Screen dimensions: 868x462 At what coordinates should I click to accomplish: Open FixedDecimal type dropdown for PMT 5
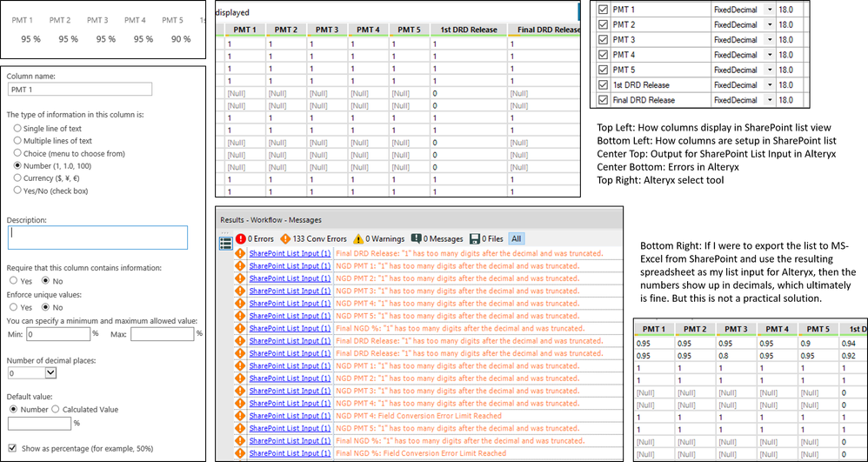pyautogui.click(x=770, y=70)
